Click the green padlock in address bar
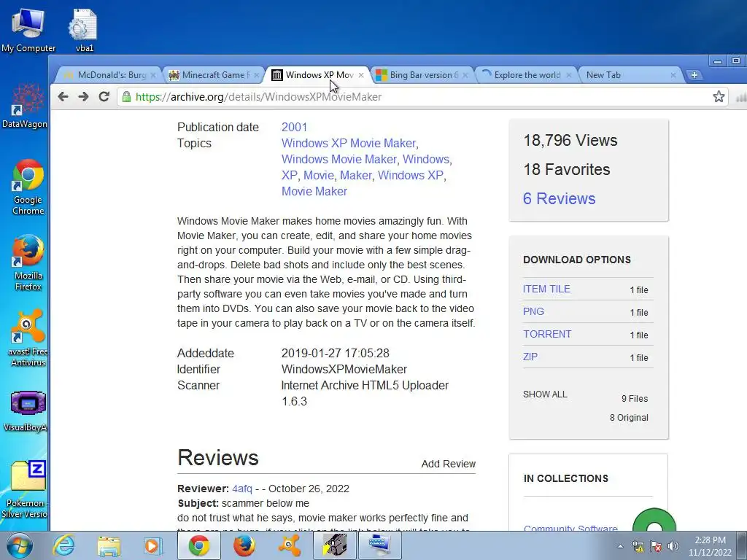 [126, 97]
